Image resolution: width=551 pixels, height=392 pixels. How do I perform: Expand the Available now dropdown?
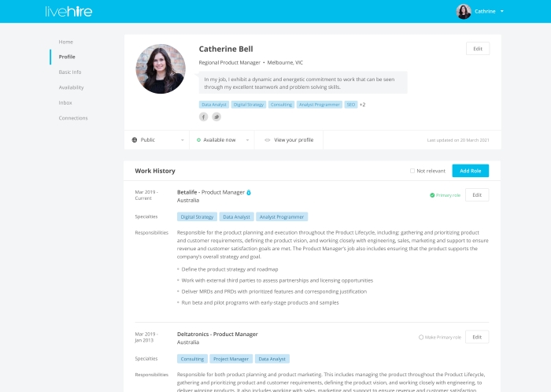(221, 140)
